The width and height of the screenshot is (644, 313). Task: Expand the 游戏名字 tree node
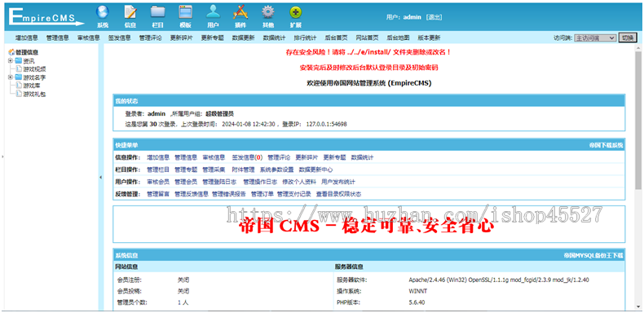pos(11,77)
